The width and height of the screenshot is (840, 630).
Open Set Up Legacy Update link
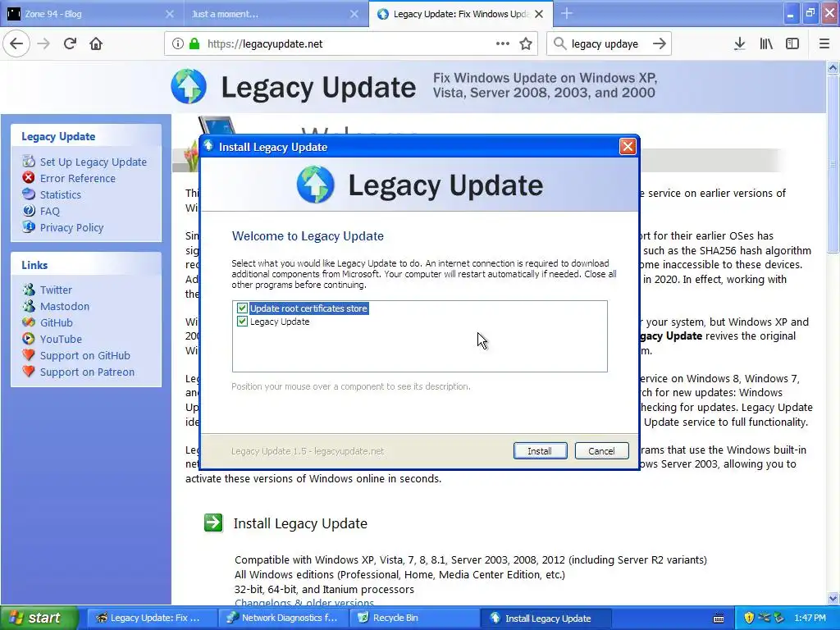coord(94,162)
